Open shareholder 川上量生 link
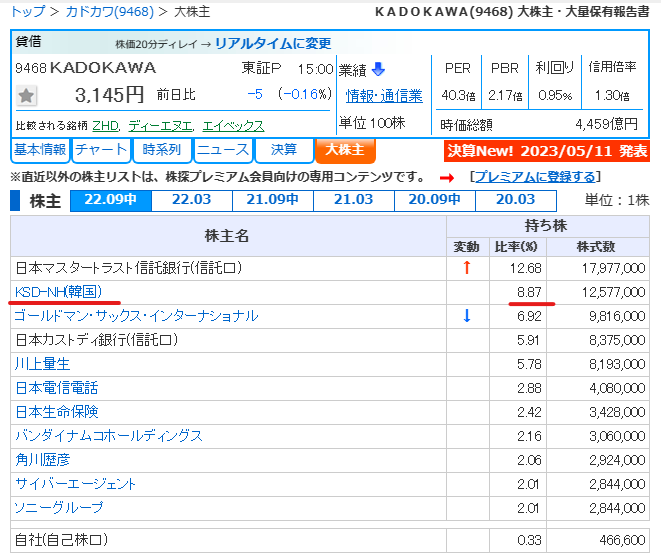Screen dimensions: 661x556 pos(42,364)
